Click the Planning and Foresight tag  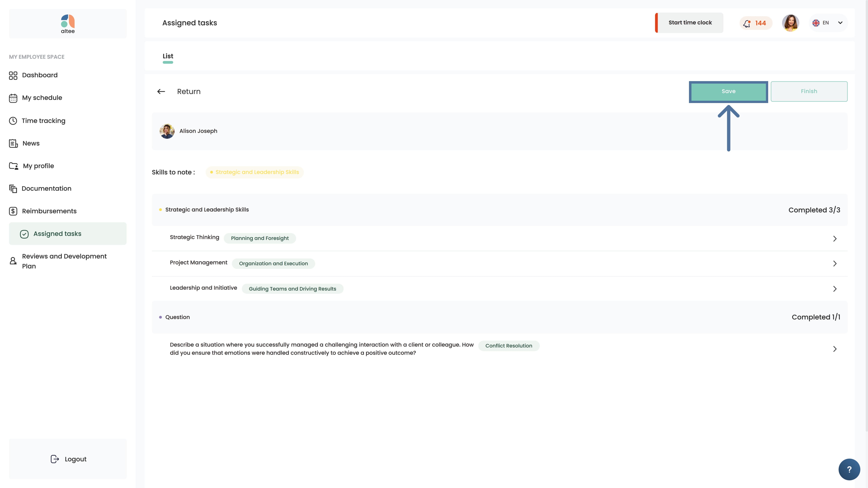[260, 238]
